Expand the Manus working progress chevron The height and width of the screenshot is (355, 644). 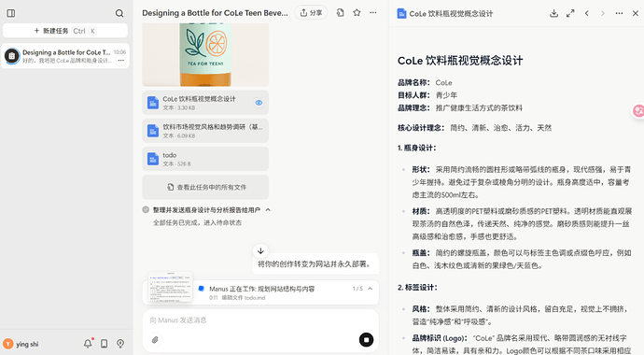pos(370,289)
